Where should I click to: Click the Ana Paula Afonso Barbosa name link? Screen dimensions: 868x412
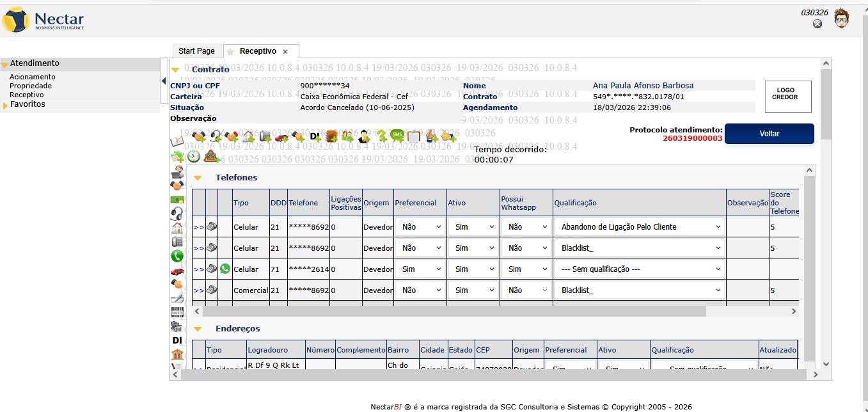(643, 86)
